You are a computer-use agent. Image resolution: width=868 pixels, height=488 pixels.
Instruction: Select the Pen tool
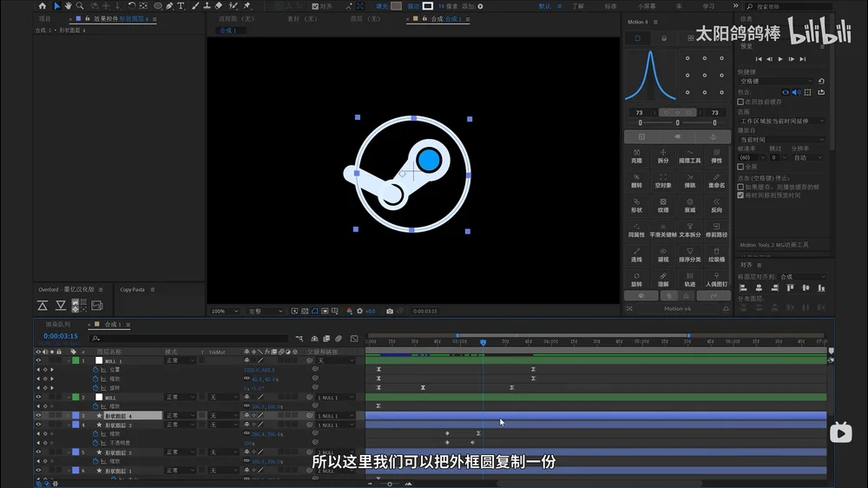pyautogui.click(x=169, y=6)
